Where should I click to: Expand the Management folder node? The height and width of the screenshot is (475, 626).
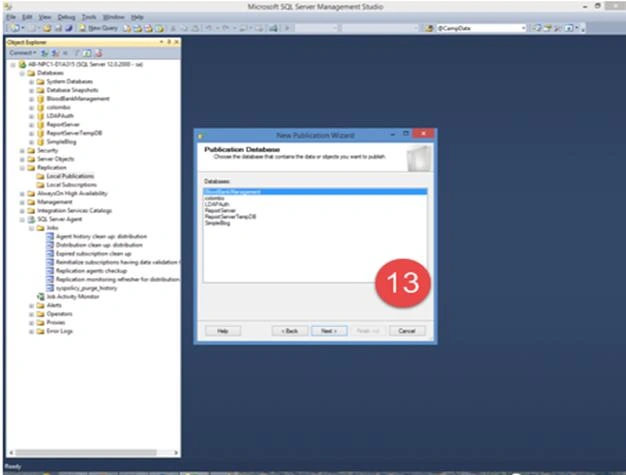coord(22,202)
